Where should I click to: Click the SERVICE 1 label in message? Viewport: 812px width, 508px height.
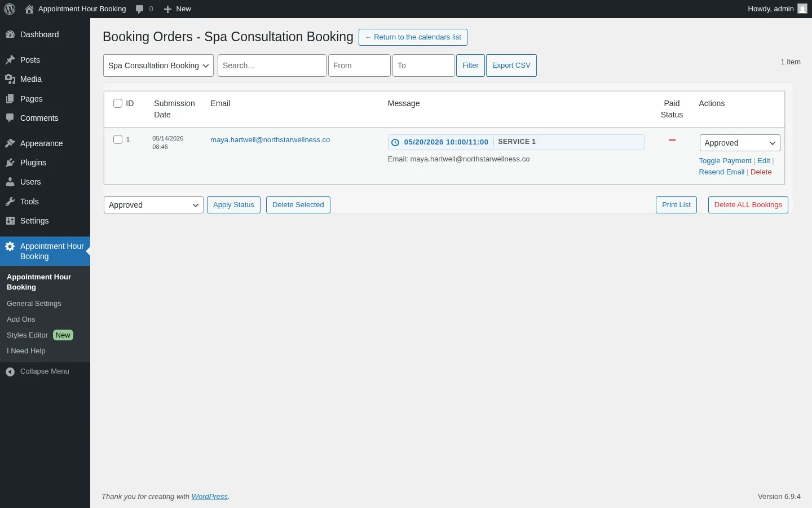coord(517,142)
